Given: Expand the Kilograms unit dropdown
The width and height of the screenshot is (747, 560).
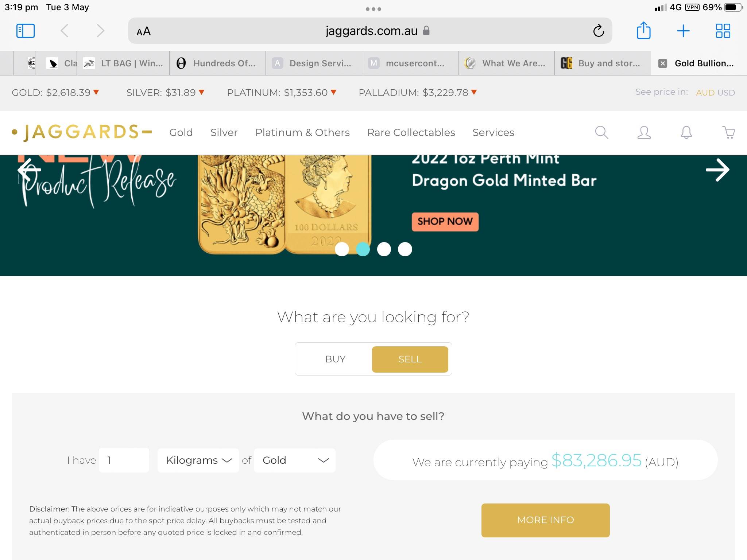Looking at the screenshot, I should tap(198, 460).
